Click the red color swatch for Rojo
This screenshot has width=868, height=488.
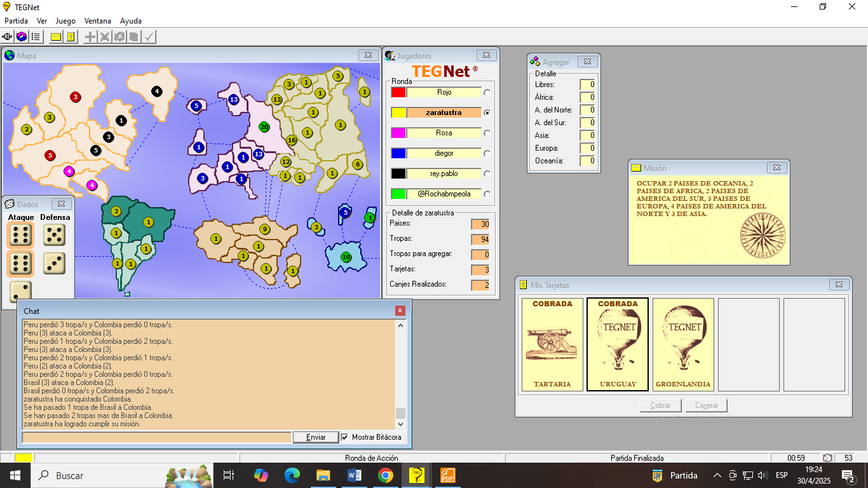point(398,92)
